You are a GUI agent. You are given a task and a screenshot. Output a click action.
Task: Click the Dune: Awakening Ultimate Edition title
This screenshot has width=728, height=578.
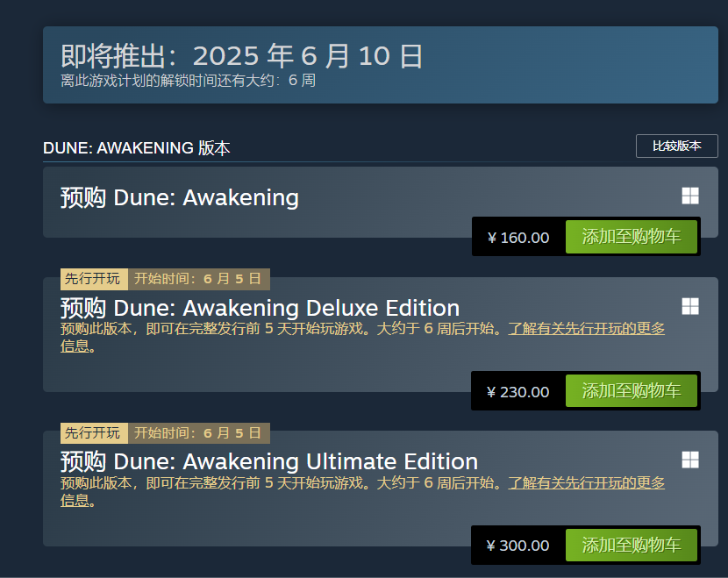268,461
